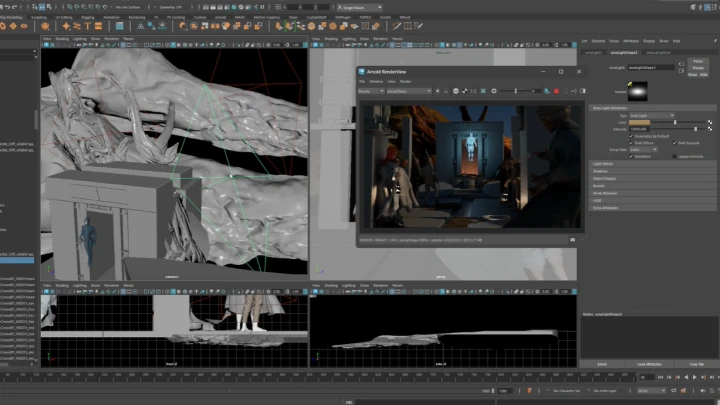Image resolution: width=720 pixels, height=405 pixels.
Task: Click the Intensity value field
Action: [x=639, y=129]
